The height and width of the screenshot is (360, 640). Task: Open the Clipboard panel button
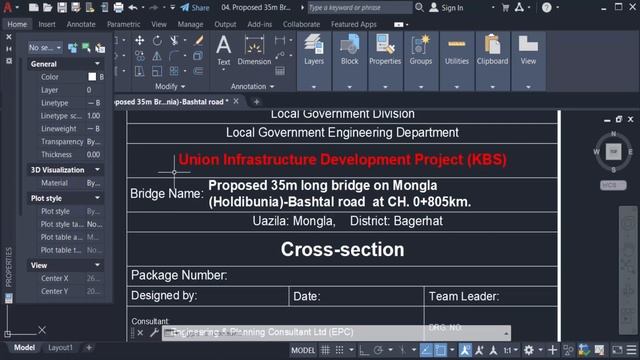click(x=492, y=51)
